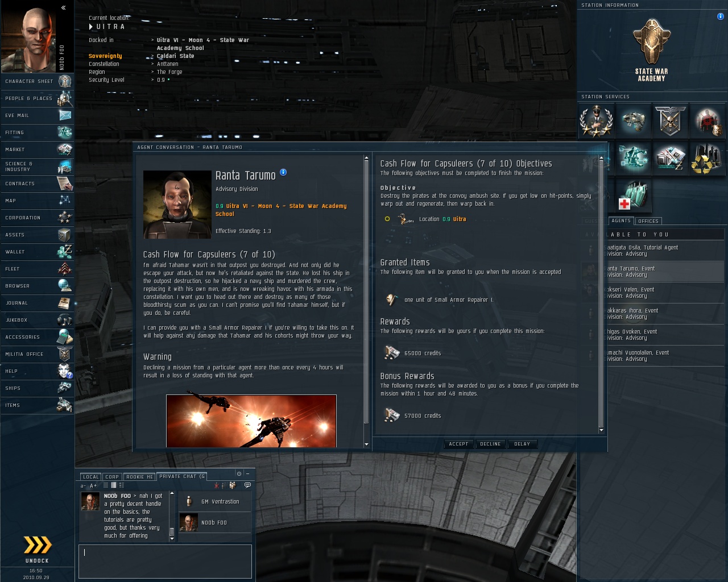
Task: Open the Contracts window
Action: point(37,184)
